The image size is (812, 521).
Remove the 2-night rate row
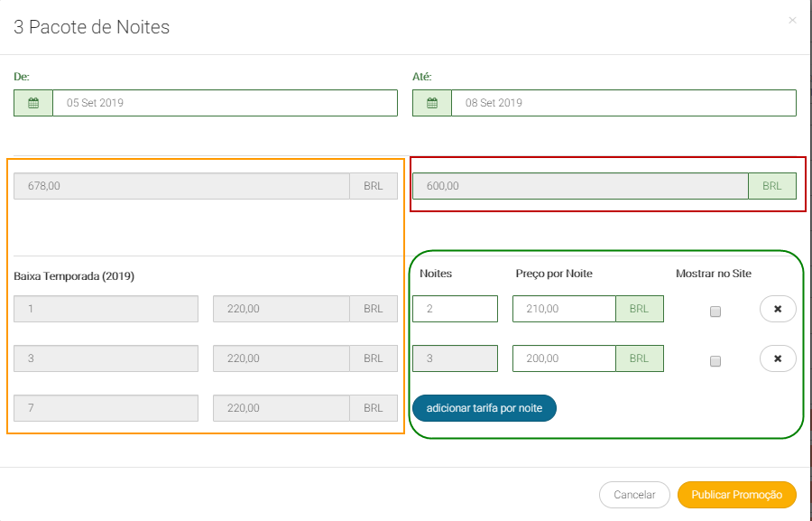(x=778, y=309)
